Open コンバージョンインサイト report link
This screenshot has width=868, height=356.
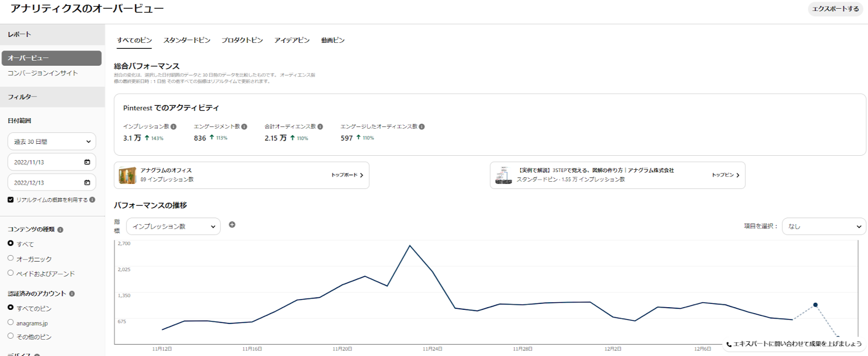pos(43,73)
